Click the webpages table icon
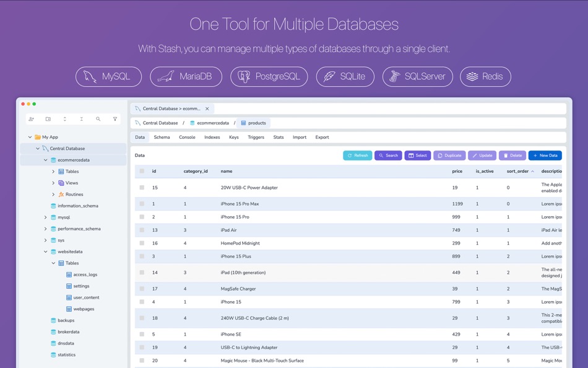Viewport: 588px width, 368px height. tap(69, 309)
